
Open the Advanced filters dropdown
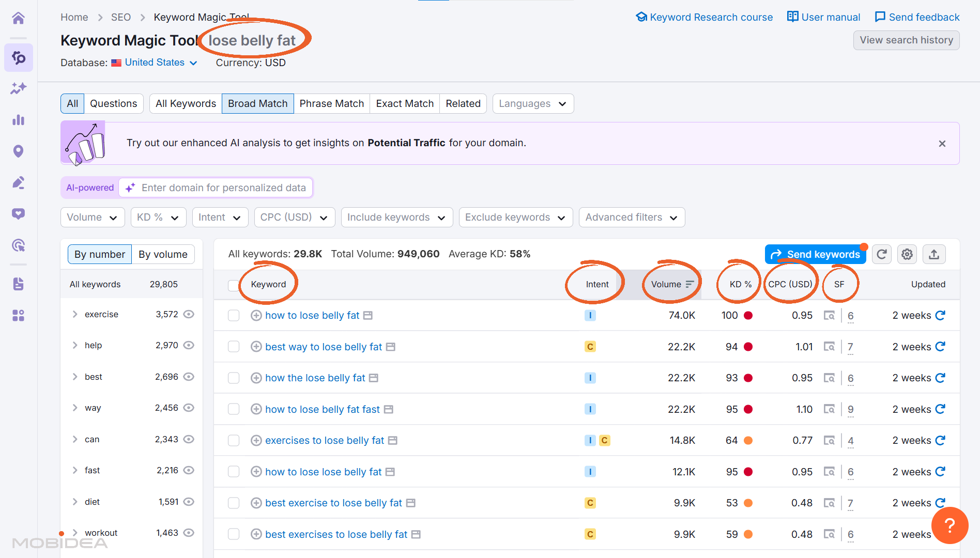pos(632,218)
